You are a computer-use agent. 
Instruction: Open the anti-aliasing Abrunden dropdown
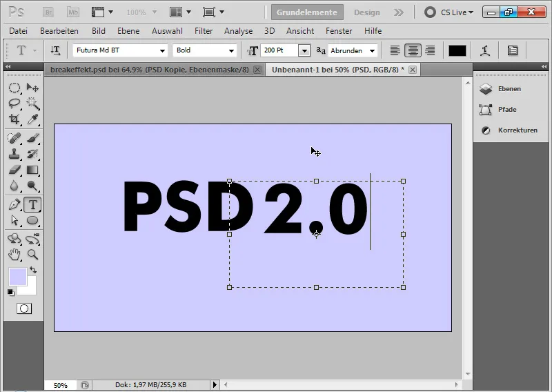pyautogui.click(x=372, y=50)
